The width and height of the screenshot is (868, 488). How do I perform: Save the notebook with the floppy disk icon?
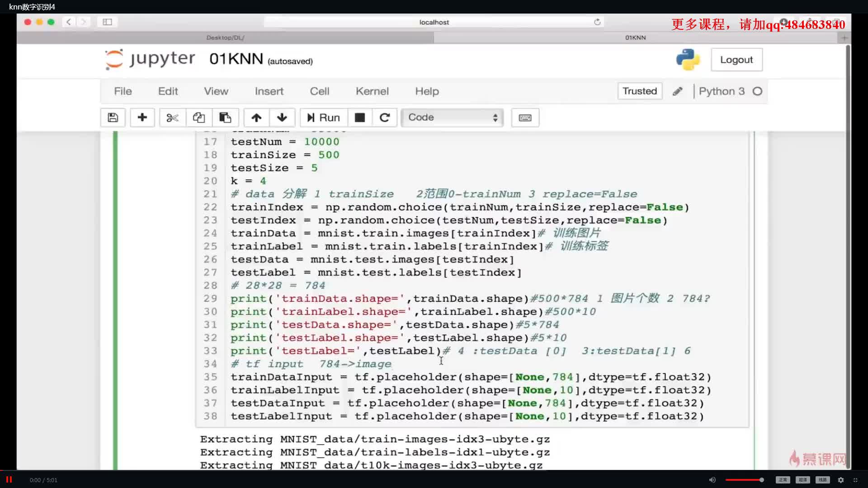point(113,117)
